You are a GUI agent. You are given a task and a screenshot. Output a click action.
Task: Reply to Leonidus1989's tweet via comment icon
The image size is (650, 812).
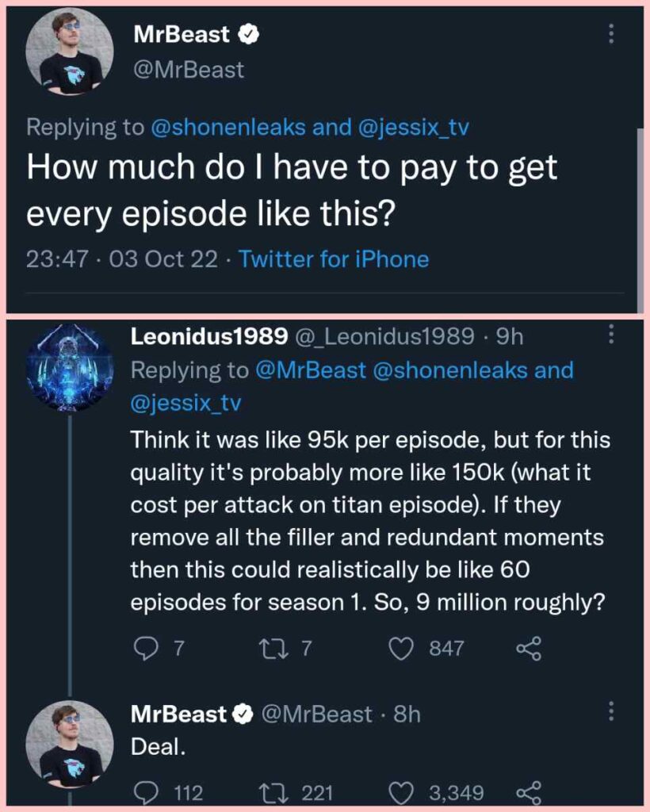[x=144, y=649]
